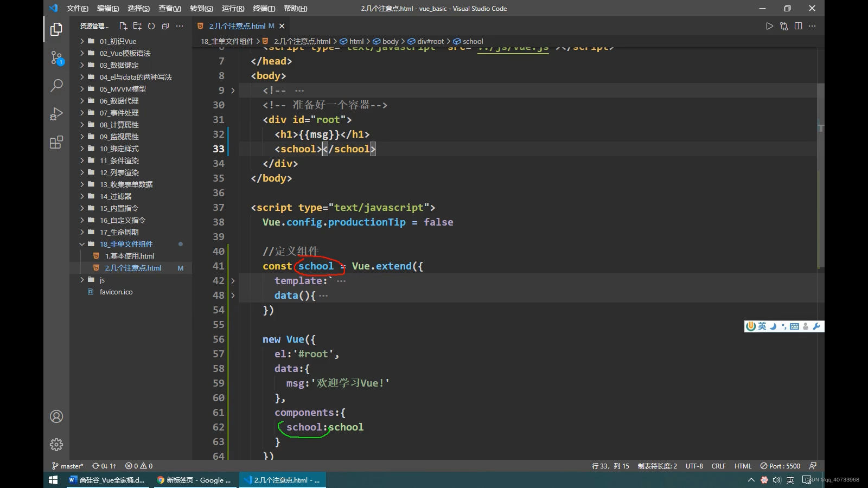
Task: Expand the 01_初识Vue folder
Action: coord(130,41)
